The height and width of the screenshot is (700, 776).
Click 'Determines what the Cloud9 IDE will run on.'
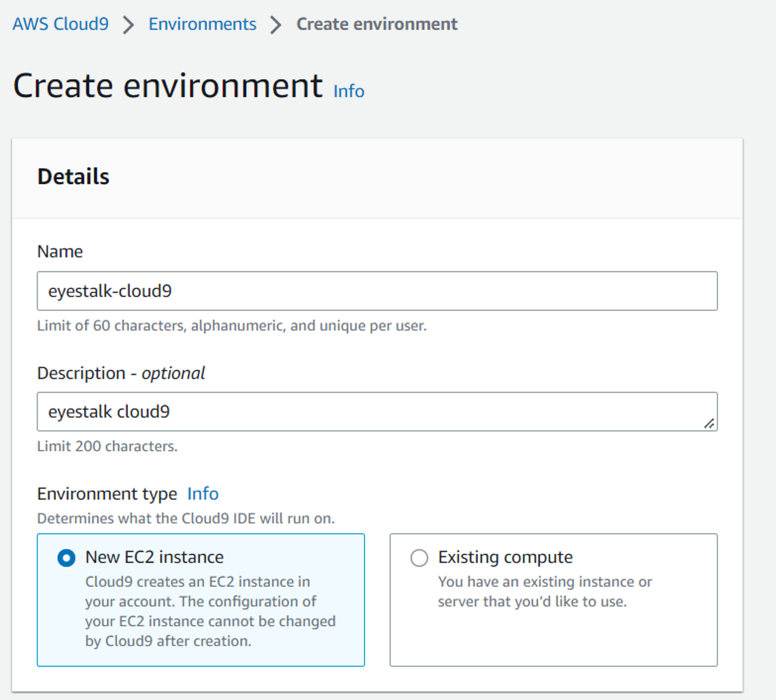[186, 519]
